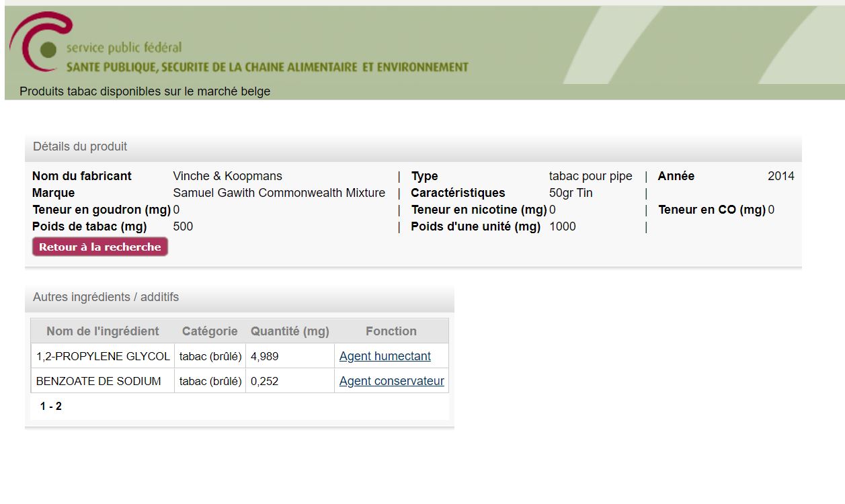Screen dimensions: 845x504
Task: Click the BENZOATE DE SODIUM cell
Action: 103,381
